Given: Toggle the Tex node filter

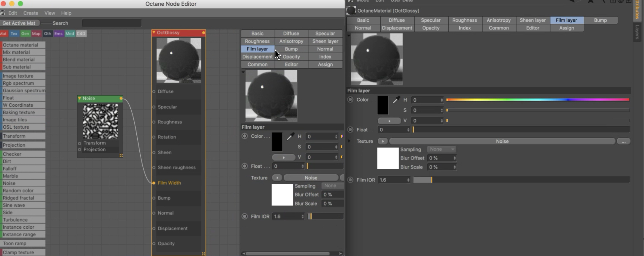Looking at the screenshot, I should tap(14, 34).
